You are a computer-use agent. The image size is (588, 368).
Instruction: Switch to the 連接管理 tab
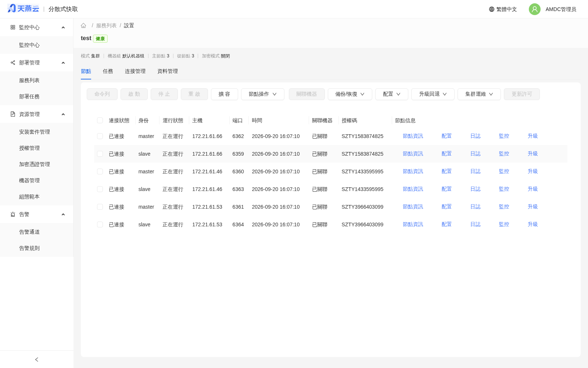[135, 71]
